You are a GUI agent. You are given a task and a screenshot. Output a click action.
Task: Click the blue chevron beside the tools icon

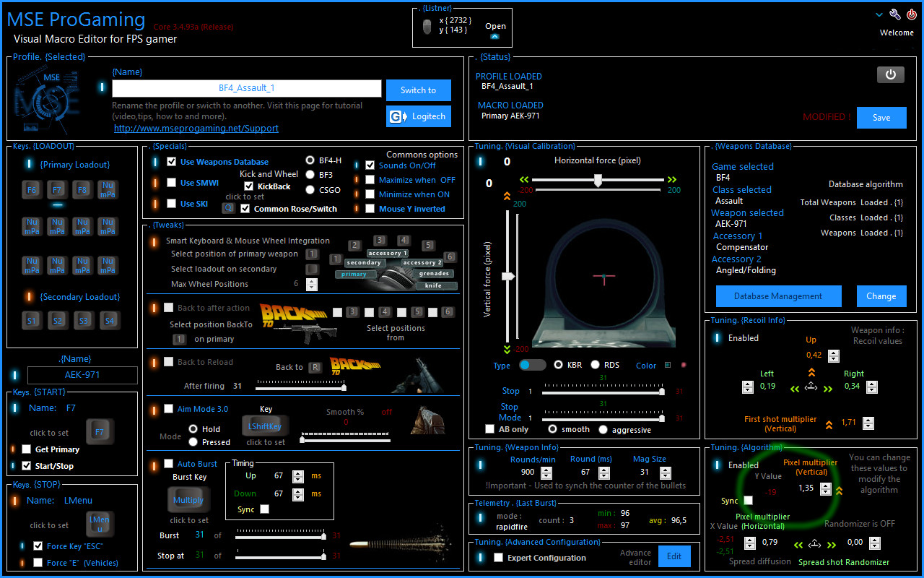click(879, 14)
